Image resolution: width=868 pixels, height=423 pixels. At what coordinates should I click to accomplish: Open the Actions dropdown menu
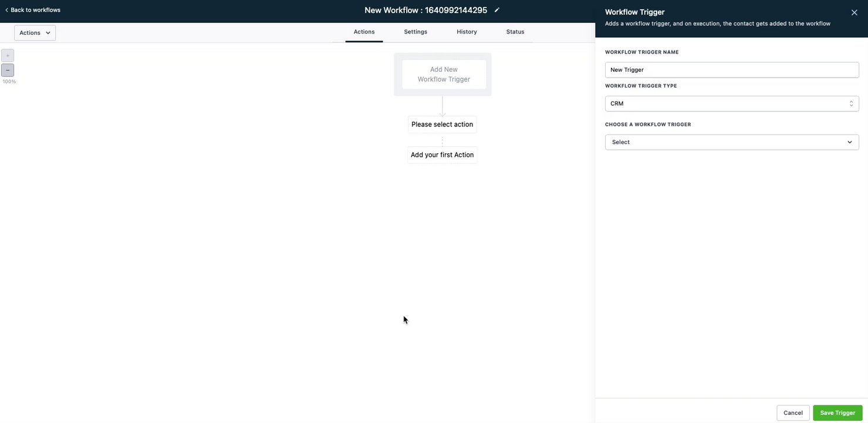tap(35, 33)
